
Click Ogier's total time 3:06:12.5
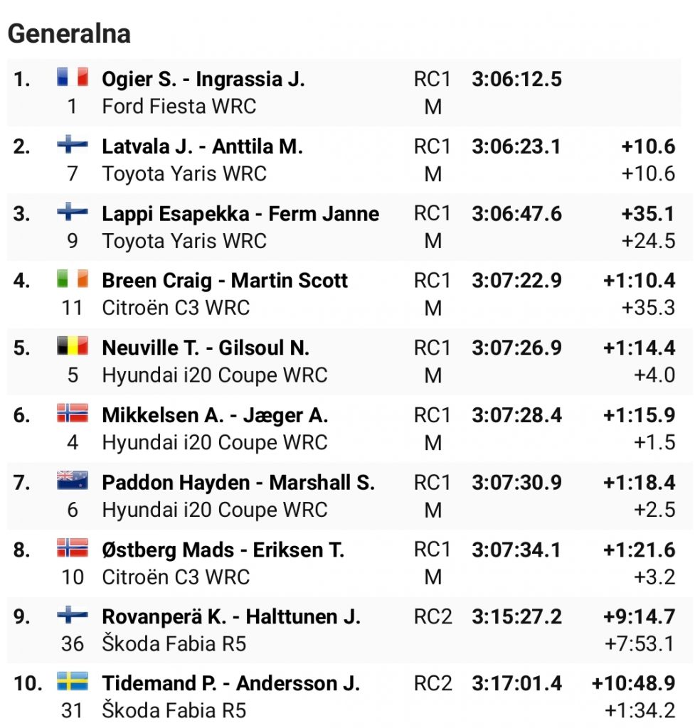(517, 80)
